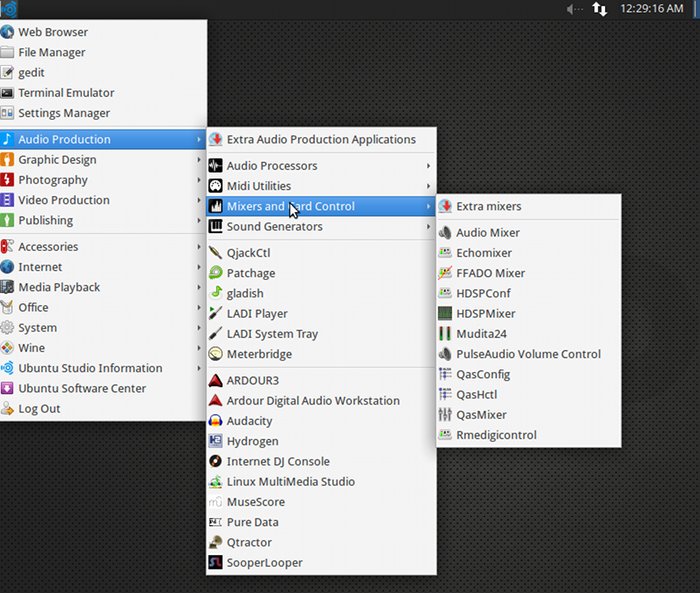Screen dimensions: 700x593
Task: Expand Audio Production submenu arrow
Action: tap(199, 139)
